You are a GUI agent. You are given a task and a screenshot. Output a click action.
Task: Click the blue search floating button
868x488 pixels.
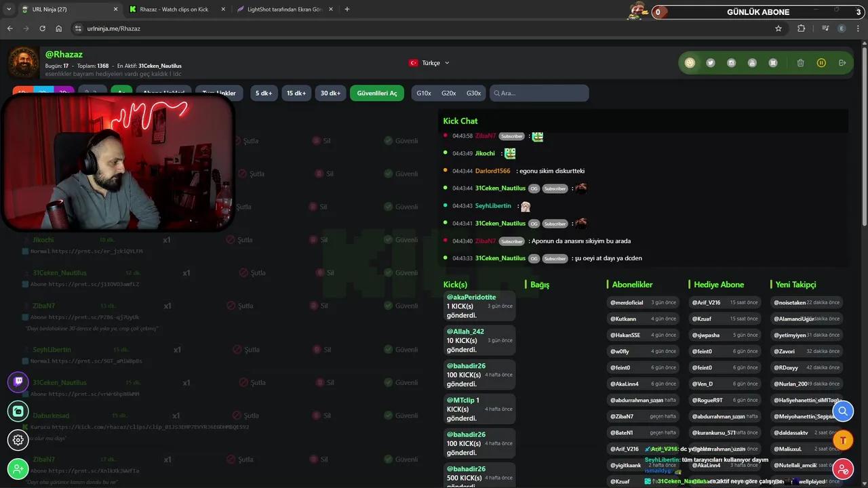point(843,411)
